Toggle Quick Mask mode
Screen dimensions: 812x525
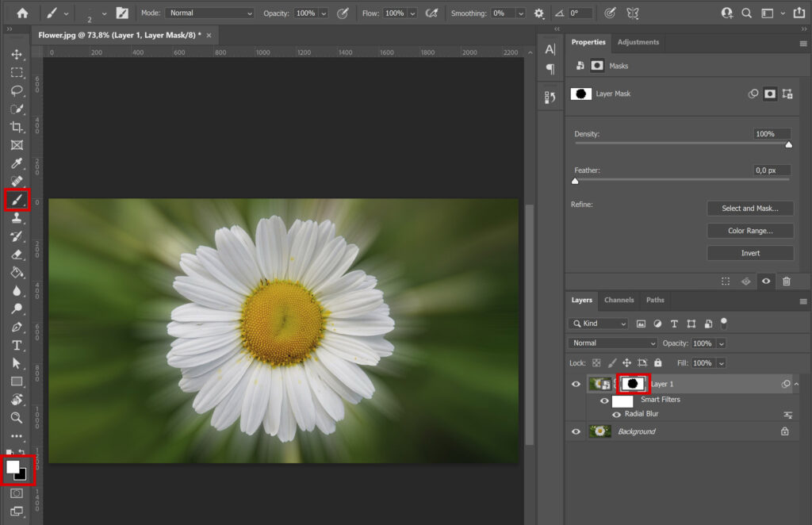tap(17, 493)
